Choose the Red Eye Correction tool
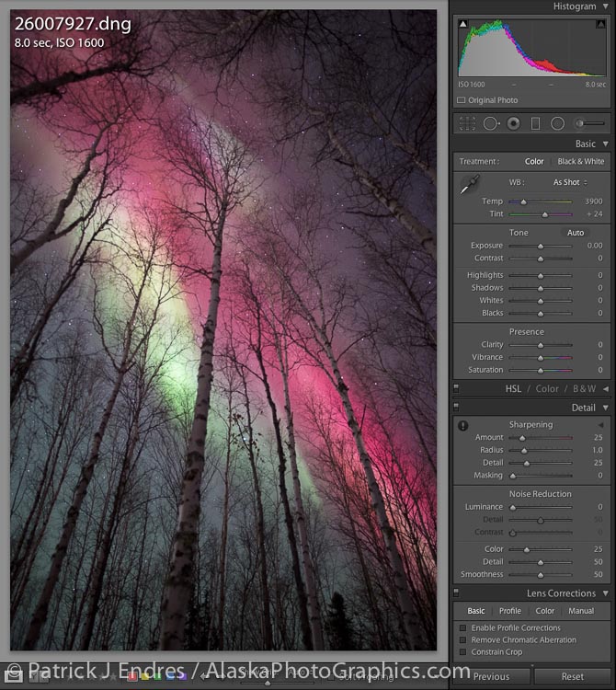 pos(513,123)
